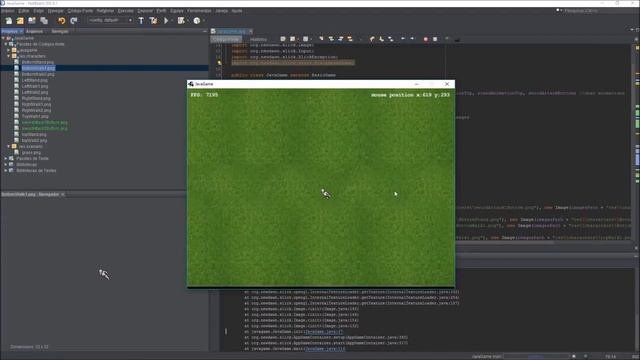This screenshot has width=640, height=360.
Task: Open the Ferramentas menu
Action: (x=199, y=11)
